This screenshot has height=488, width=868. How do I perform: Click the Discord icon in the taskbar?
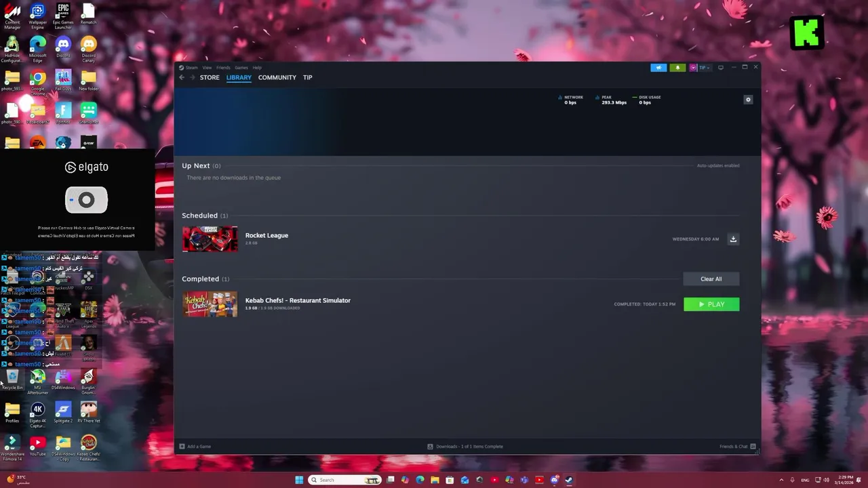pyautogui.click(x=554, y=480)
